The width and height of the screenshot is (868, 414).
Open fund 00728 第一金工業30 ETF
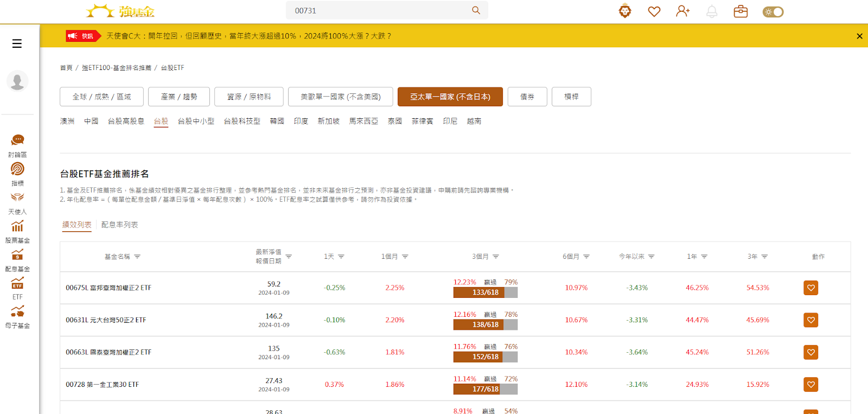coord(102,385)
